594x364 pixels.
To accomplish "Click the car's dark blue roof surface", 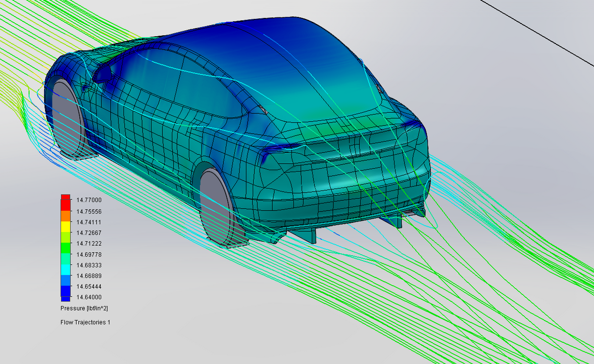I will [277, 40].
